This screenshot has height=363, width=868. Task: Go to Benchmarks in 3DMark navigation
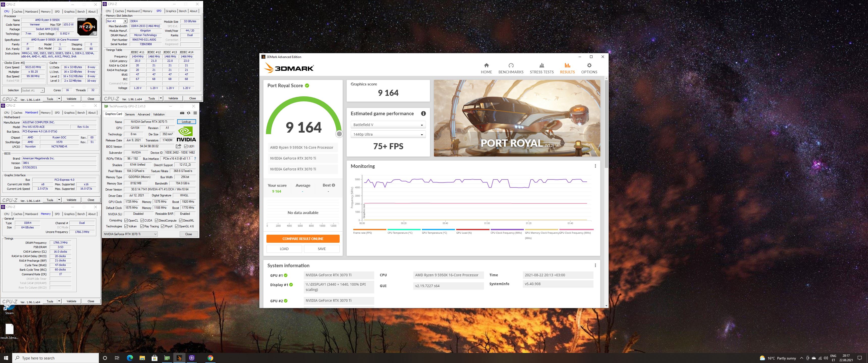point(511,68)
